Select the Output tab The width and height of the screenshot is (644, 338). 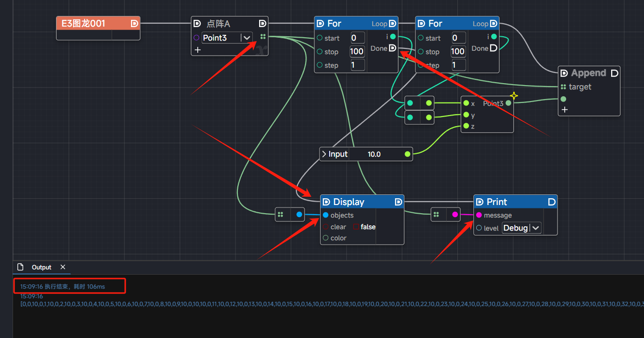(41, 267)
